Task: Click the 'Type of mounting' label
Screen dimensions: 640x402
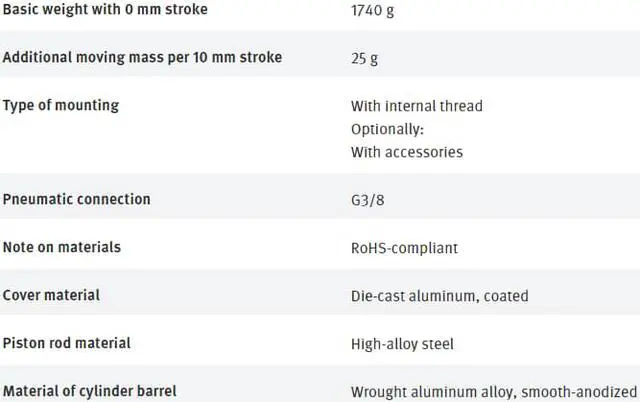Action: click(x=61, y=105)
